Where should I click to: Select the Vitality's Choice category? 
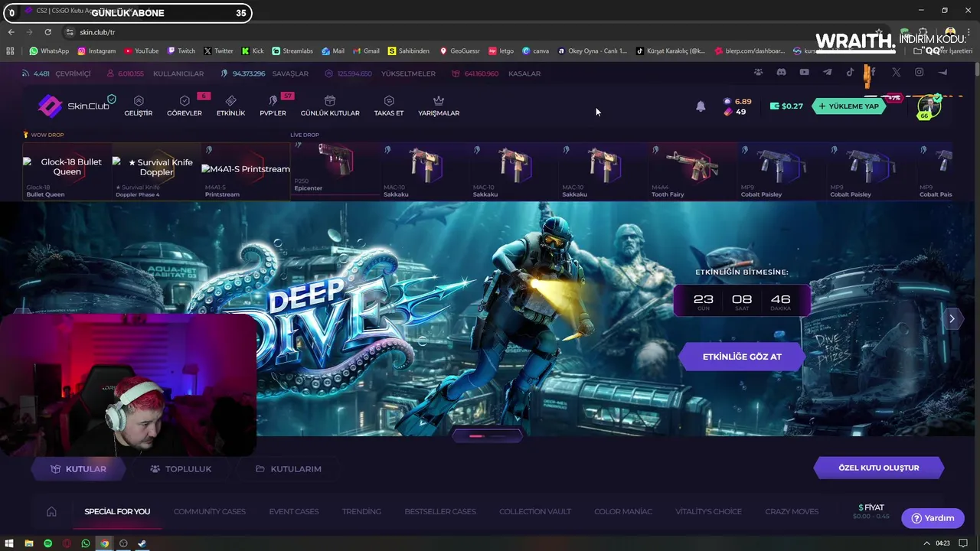click(708, 511)
